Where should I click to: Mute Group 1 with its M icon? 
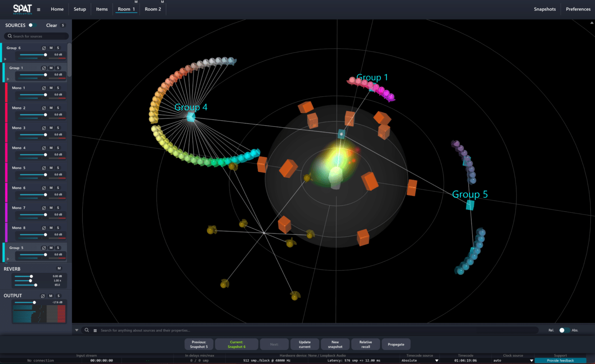pos(51,67)
